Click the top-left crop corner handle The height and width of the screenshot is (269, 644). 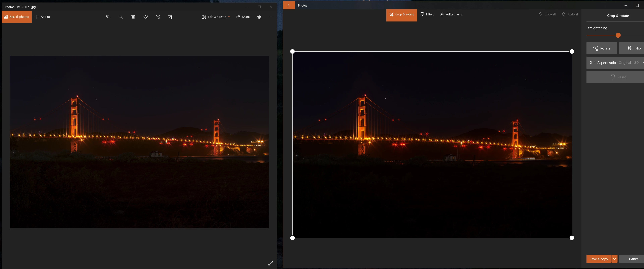(x=292, y=52)
